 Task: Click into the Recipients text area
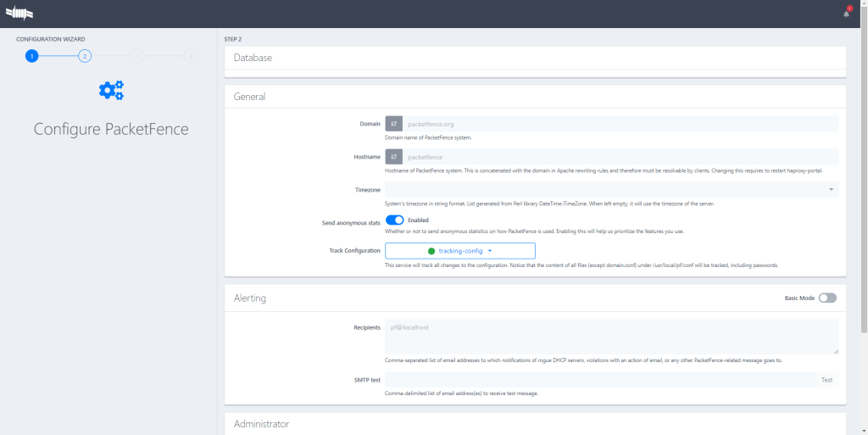611,336
